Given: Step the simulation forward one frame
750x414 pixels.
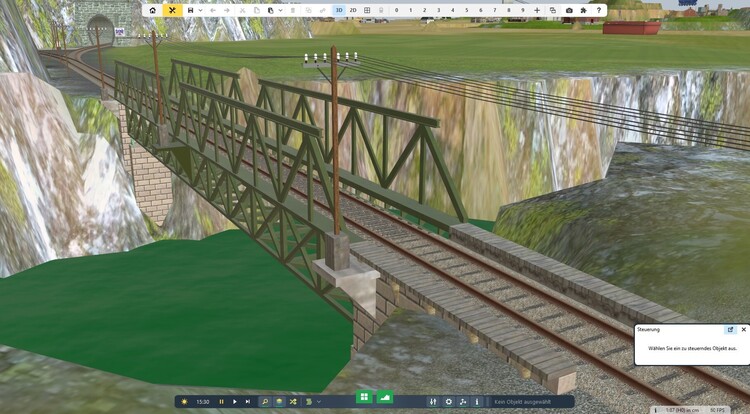Looking at the screenshot, I should 248,402.
